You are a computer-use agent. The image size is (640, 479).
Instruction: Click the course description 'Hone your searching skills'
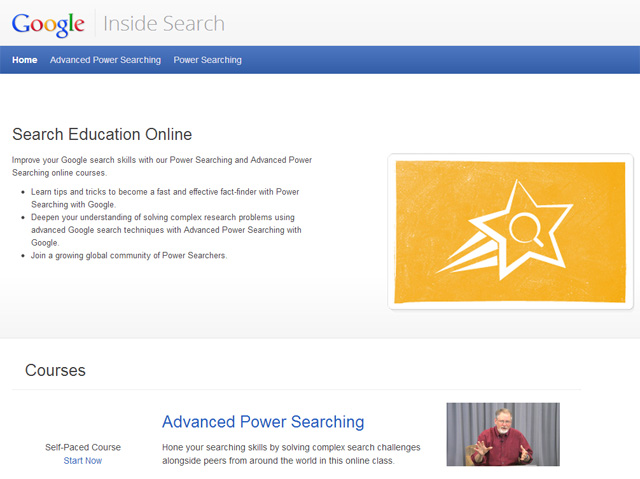click(291, 454)
